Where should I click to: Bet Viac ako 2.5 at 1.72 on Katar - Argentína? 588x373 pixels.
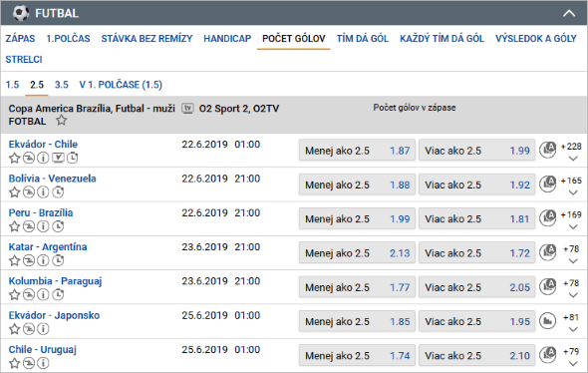click(476, 252)
